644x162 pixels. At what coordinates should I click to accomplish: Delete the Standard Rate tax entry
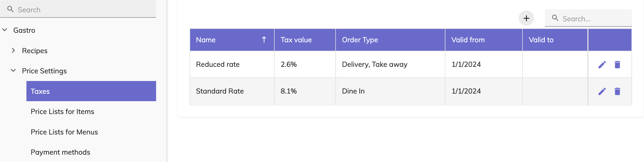tap(617, 91)
